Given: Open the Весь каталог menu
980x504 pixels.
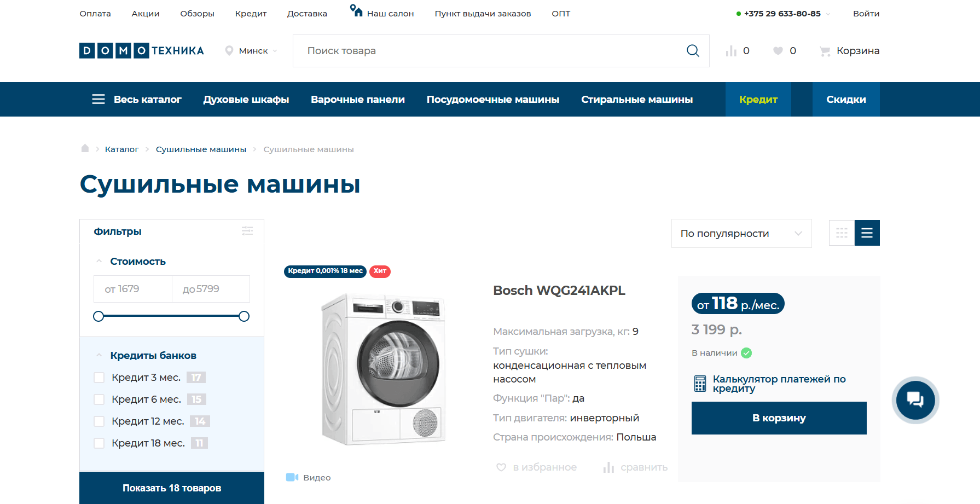Looking at the screenshot, I should [x=137, y=100].
